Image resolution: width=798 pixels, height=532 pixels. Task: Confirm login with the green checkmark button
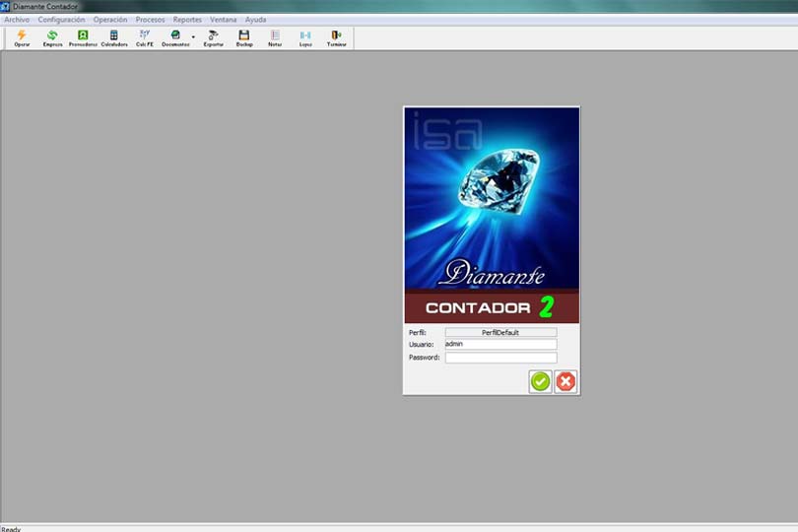[540, 381]
